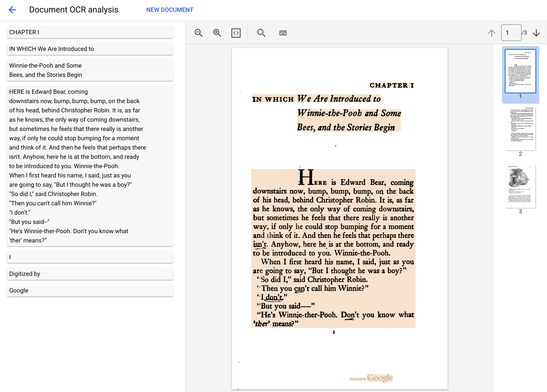
Task: Click the navigate to next page arrow
Action: coord(538,33)
